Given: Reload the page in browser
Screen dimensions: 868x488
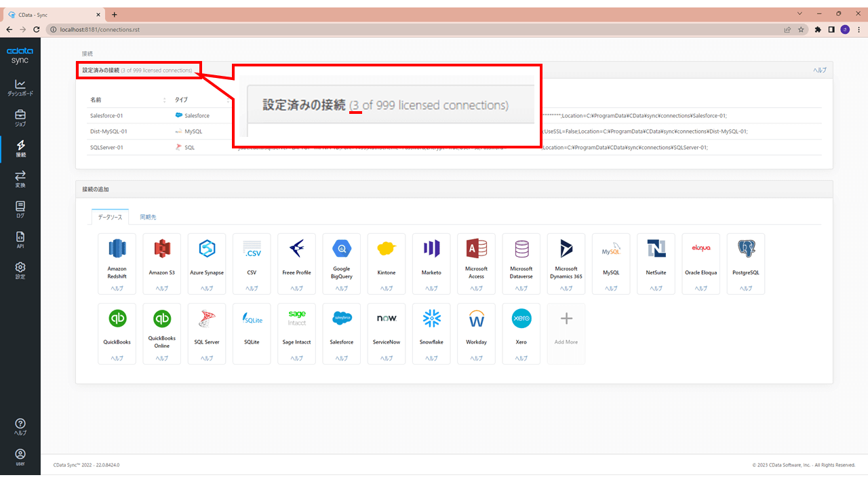Looking at the screenshot, I should (37, 29).
